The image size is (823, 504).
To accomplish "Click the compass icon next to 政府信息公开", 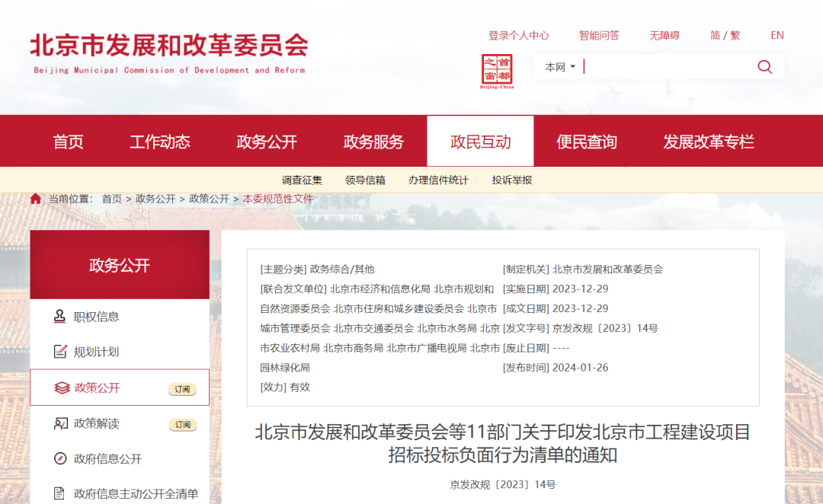I will pyautogui.click(x=61, y=459).
